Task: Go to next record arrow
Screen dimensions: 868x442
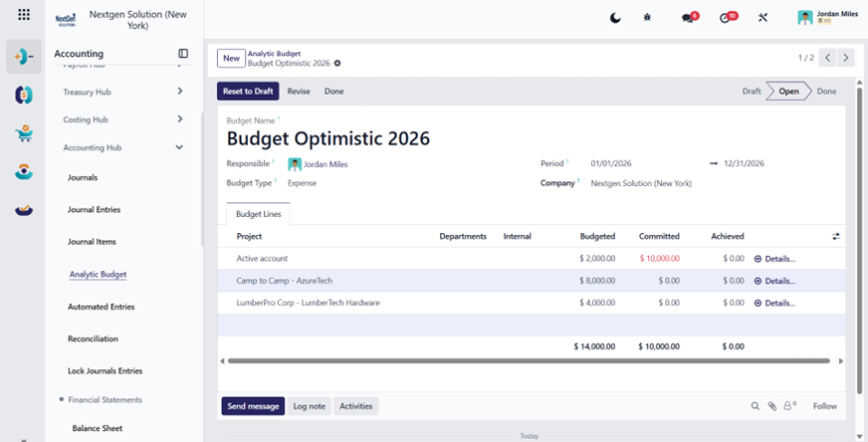Action: pos(845,58)
